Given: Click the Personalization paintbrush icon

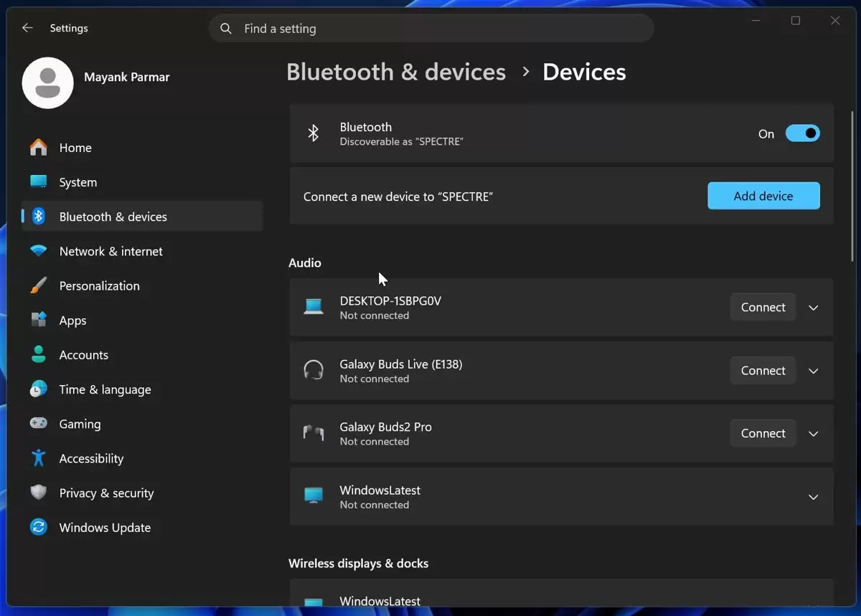Looking at the screenshot, I should tap(39, 285).
